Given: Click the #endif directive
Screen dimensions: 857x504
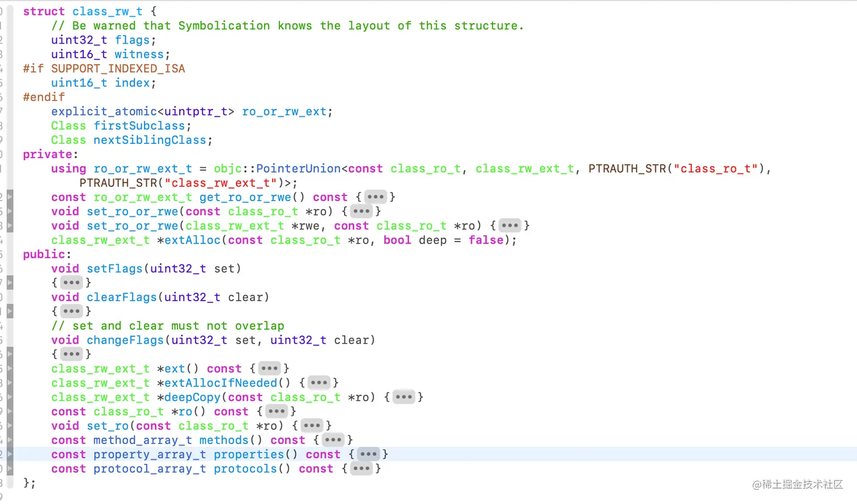Looking at the screenshot, I should click(44, 97).
